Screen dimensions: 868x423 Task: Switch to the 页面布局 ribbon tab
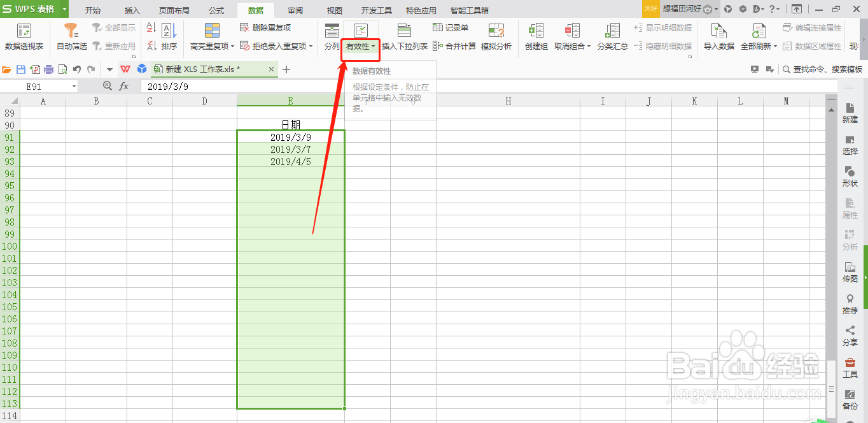point(174,10)
